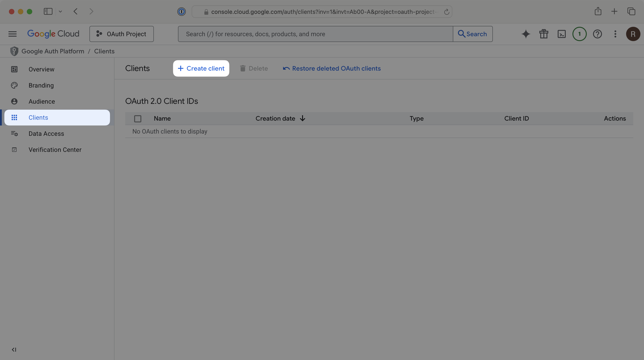Show more utility options via three-dot menu

click(x=615, y=34)
